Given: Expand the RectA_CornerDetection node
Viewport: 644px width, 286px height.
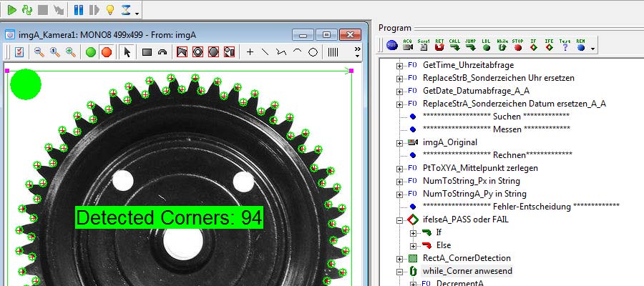Looking at the screenshot, I should pos(399,259).
